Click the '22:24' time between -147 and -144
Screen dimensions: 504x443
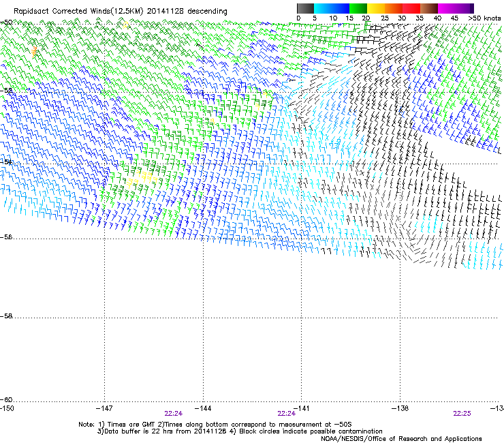click(x=174, y=414)
